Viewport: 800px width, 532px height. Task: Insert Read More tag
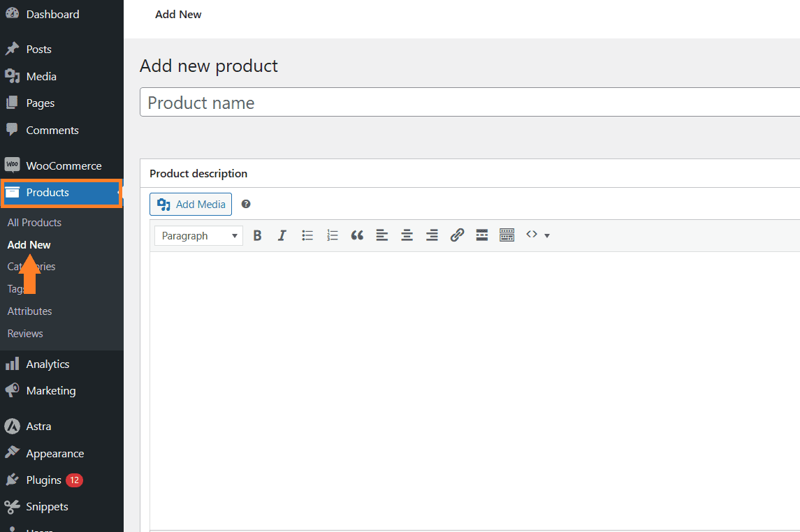481,235
